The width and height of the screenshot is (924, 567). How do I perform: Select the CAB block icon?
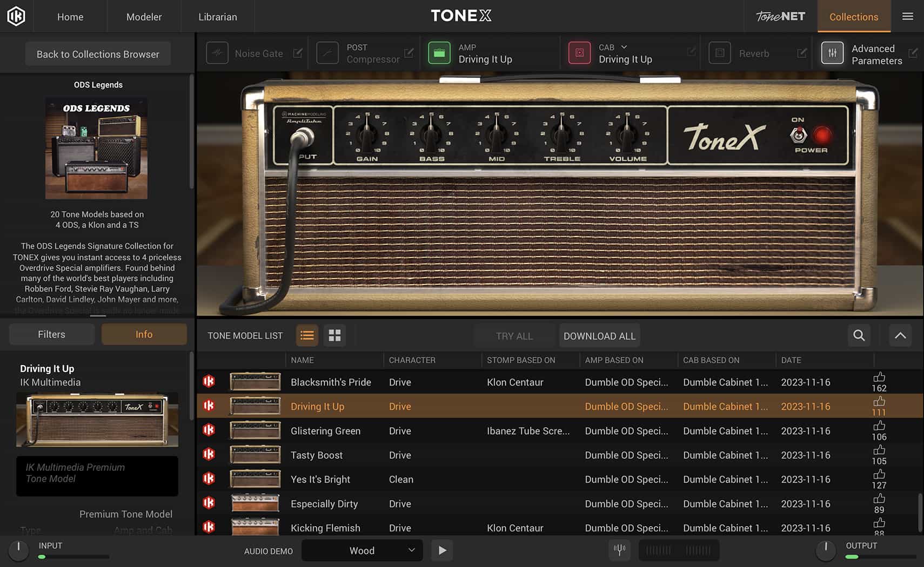[x=579, y=52]
